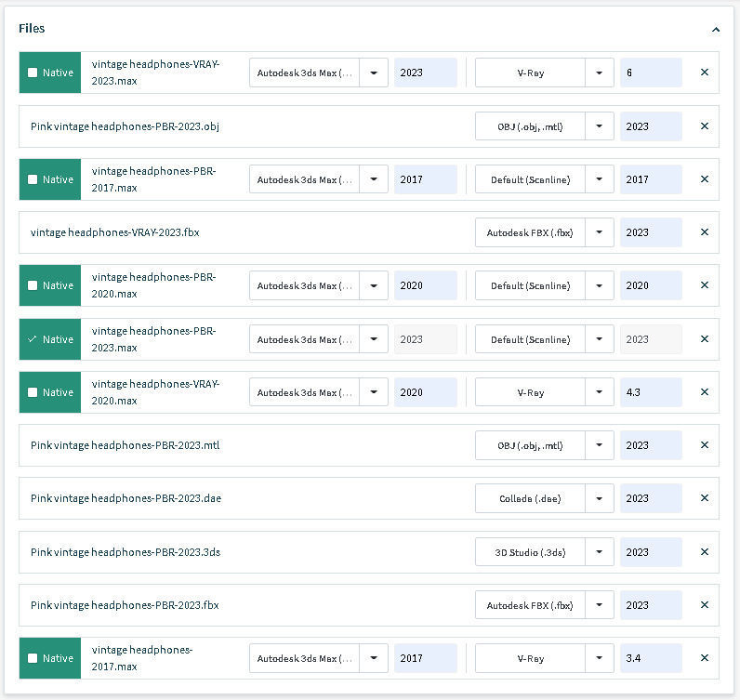Uncheck Native on vintage headphones-PBR-2023.max
740x700 pixels.
[33, 339]
